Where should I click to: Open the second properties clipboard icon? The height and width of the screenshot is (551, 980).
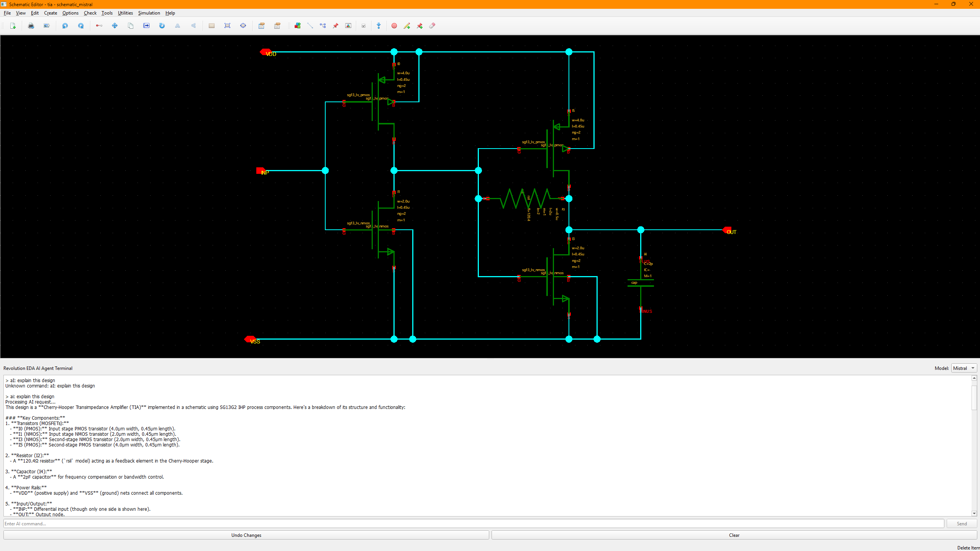[277, 26]
